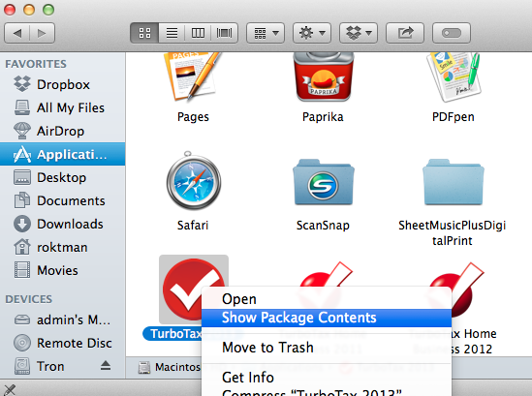Viewport: 532px width, 396px height.
Task: Choose Show Package Contents menu item
Action: [x=327, y=318]
